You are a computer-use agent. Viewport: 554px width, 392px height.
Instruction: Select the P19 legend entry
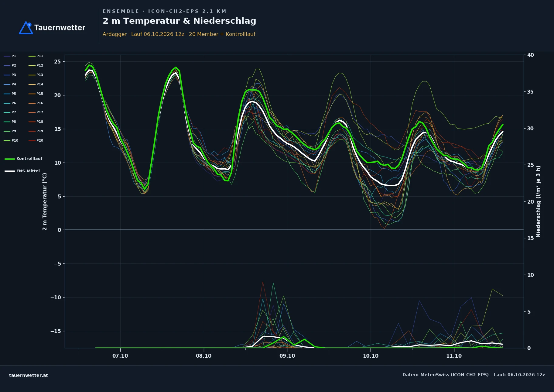pyautogui.click(x=36, y=131)
